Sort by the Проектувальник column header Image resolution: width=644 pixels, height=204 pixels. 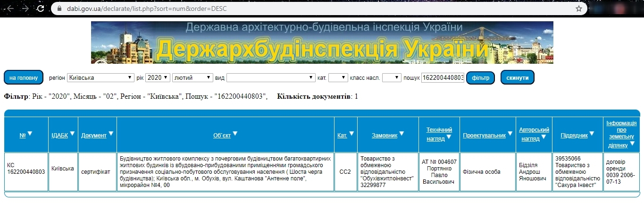click(484, 135)
